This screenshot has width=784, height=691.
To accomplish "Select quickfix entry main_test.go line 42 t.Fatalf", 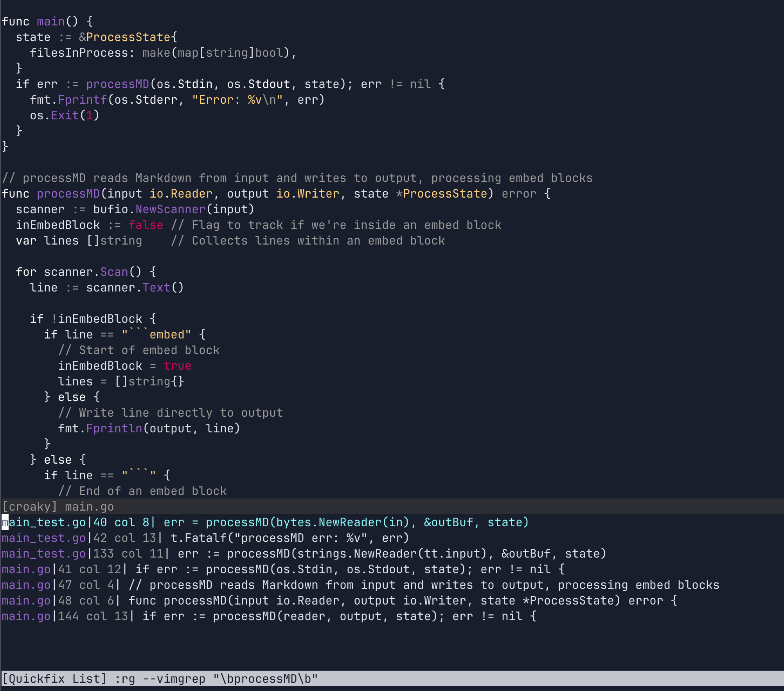I will [x=205, y=538].
